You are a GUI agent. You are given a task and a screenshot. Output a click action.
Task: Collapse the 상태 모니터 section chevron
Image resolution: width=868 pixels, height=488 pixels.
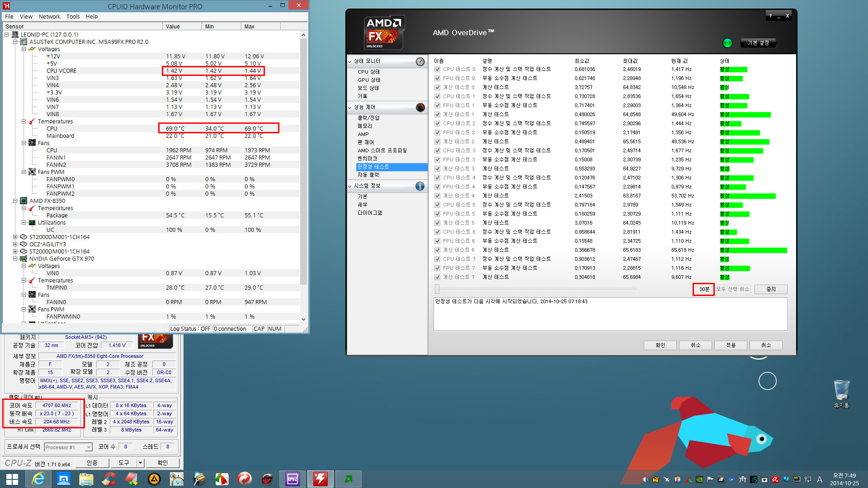click(x=350, y=61)
